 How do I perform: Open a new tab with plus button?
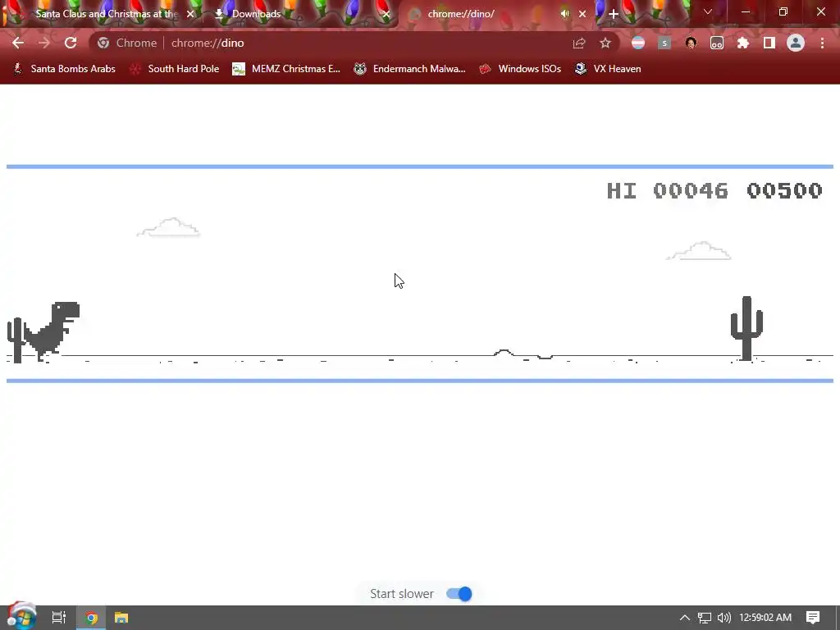(614, 14)
